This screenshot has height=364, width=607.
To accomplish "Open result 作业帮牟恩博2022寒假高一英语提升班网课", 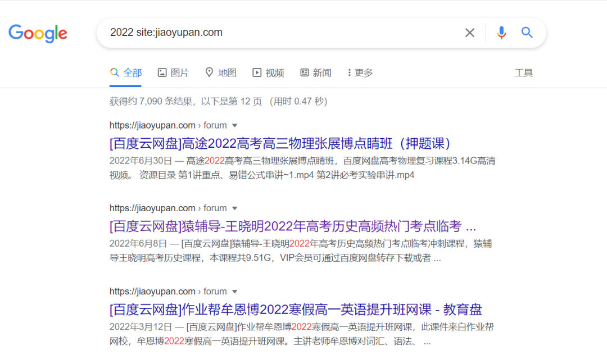I will [296, 310].
